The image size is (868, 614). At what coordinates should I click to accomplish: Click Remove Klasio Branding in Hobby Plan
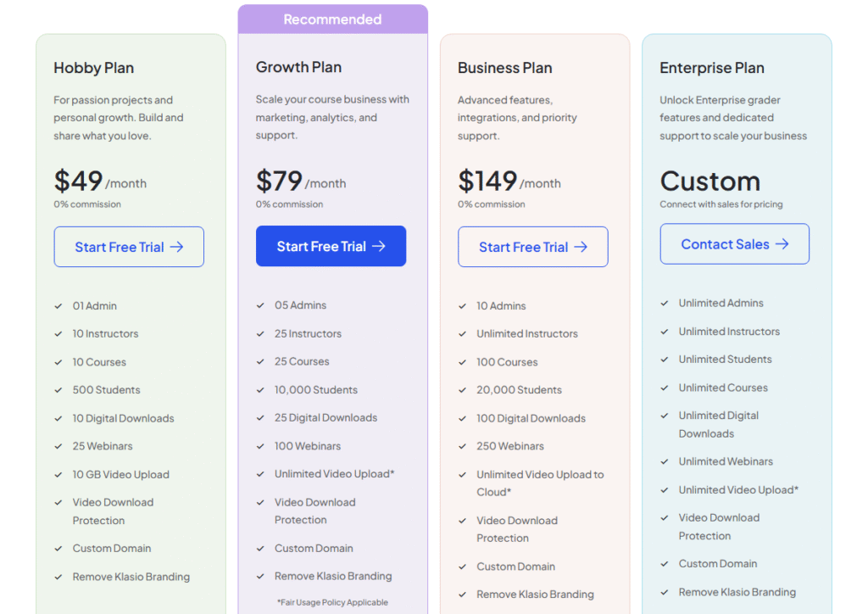[131, 577]
